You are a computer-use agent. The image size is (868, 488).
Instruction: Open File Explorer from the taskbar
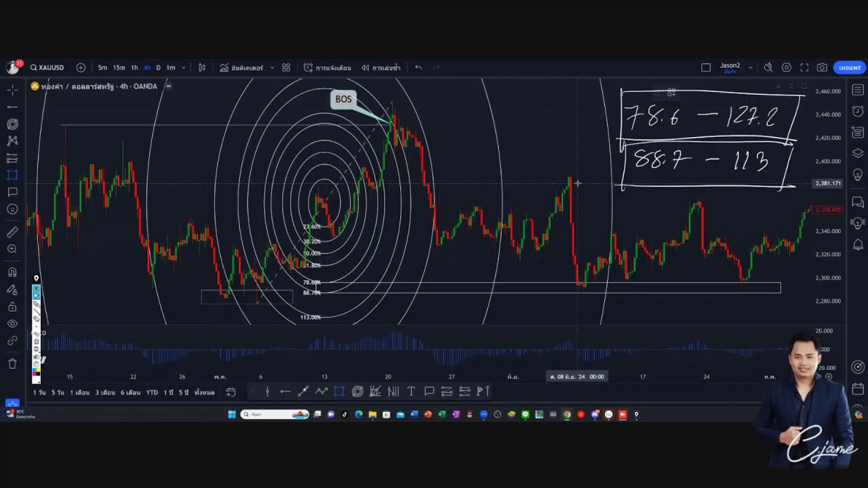click(x=372, y=414)
